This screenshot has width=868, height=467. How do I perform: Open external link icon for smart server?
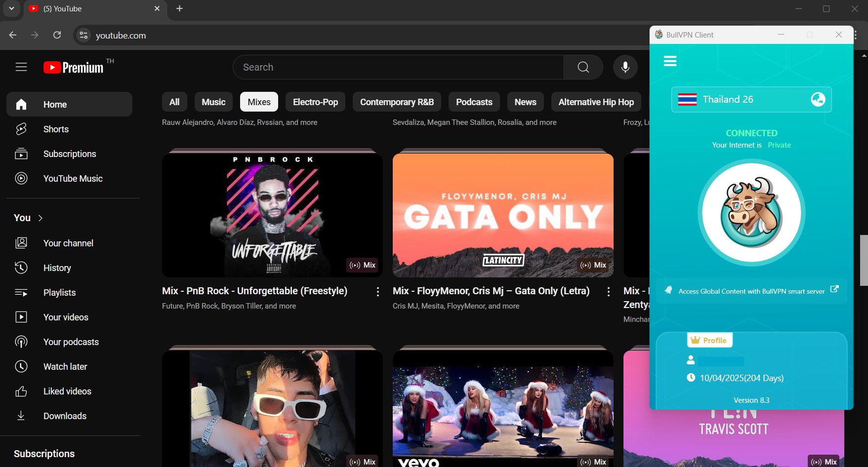pyautogui.click(x=834, y=289)
